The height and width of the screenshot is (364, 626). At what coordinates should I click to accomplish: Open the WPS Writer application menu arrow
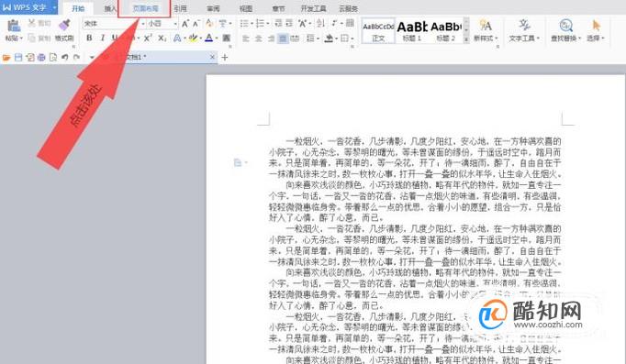pos(54,7)
